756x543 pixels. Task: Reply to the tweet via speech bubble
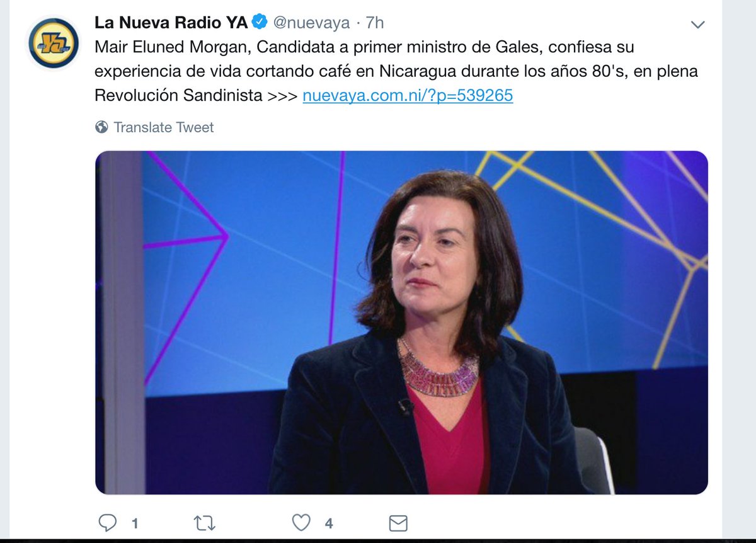108,522
